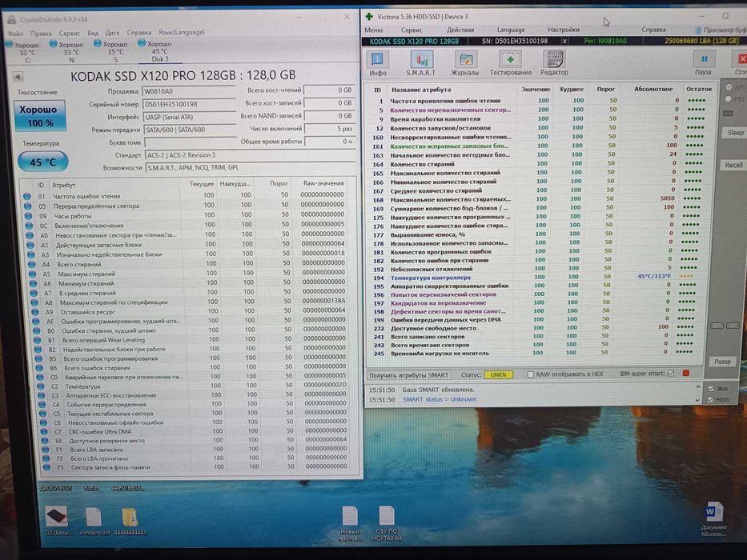Click the Passp button in Victoria
The height and width of the screenshot is (560, 747).
722,362
